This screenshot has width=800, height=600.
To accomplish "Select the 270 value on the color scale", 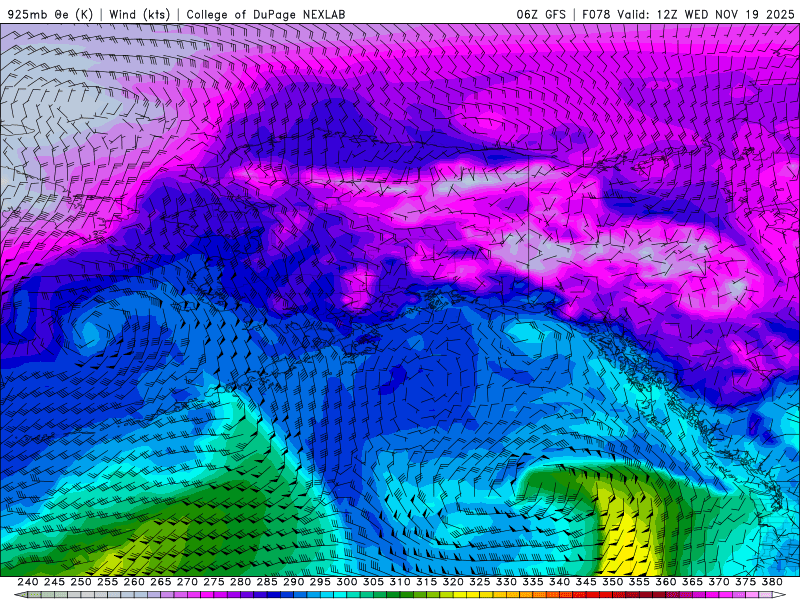I will click(187, 582).
